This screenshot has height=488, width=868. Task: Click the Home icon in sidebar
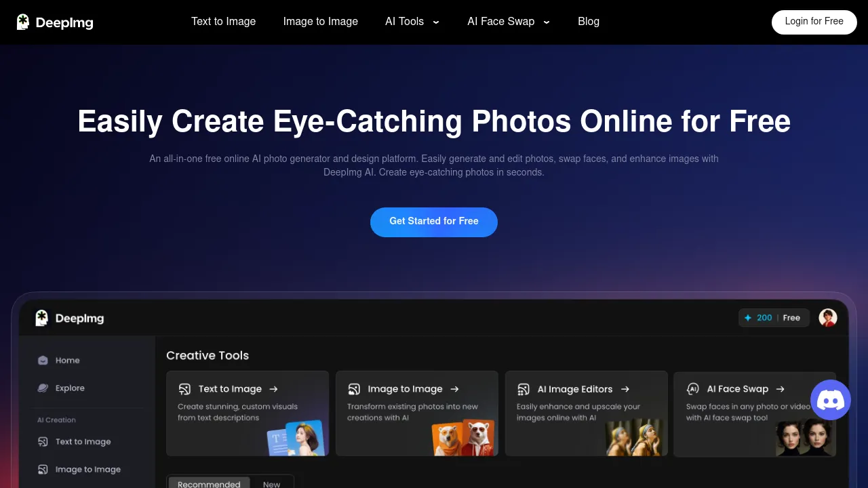coord(43,361)
